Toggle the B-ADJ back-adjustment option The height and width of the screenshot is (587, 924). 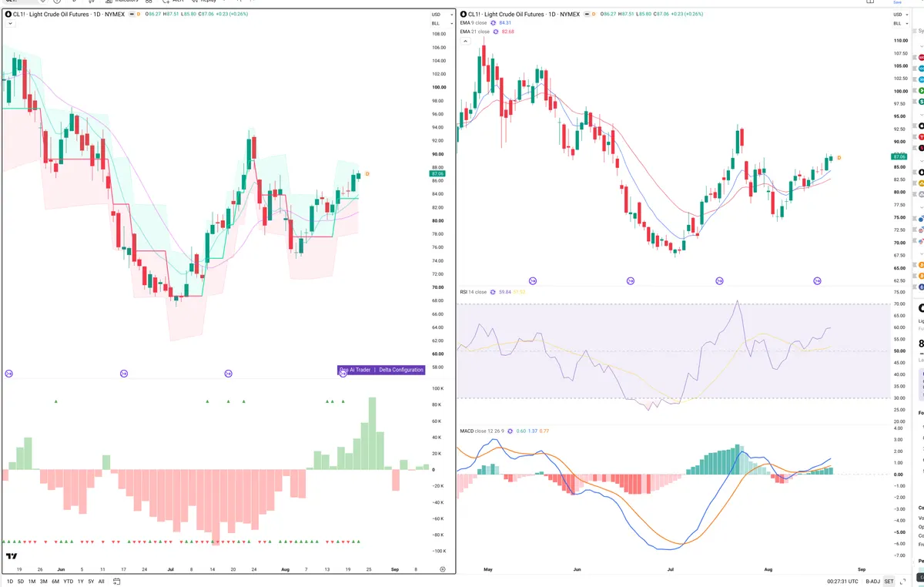tap(872, 582)
